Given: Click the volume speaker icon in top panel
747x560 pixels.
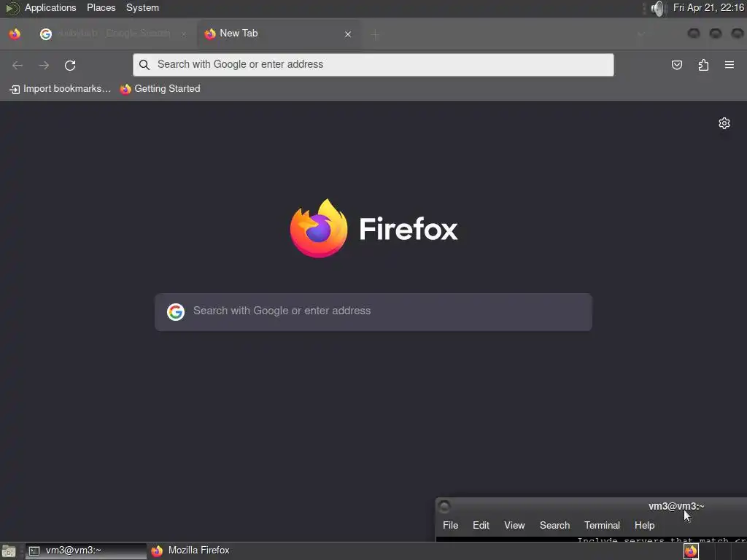Looking at the screenshot, I should [x=657, y=9].
